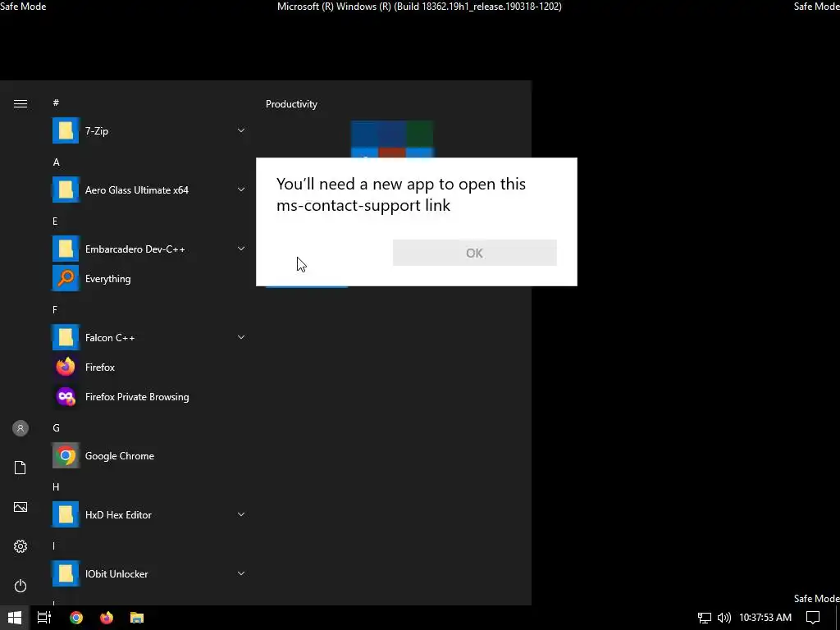Expand the IObit Unlocker chevron
The width and height of the screenshot is (840, 630).
point(241,573)
